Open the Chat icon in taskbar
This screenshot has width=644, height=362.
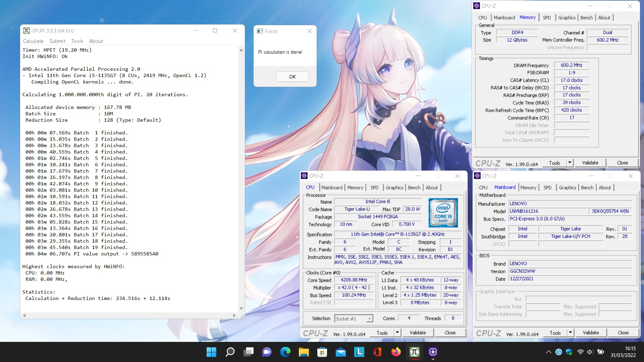(x=267, y=352)
